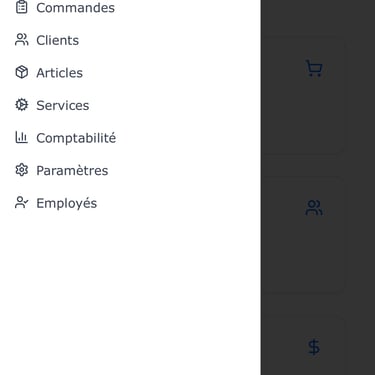Click the user-check icon beside Employés

(x=22, y=202)
